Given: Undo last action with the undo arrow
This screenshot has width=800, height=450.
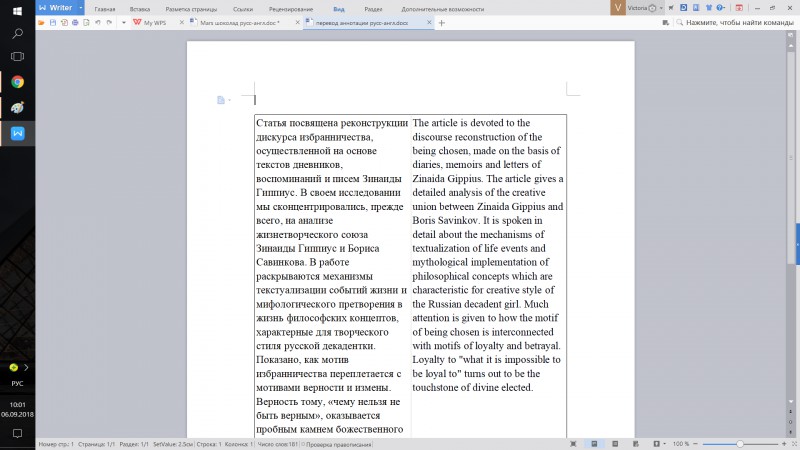Looking at the screenshot, I should point(97,22).
